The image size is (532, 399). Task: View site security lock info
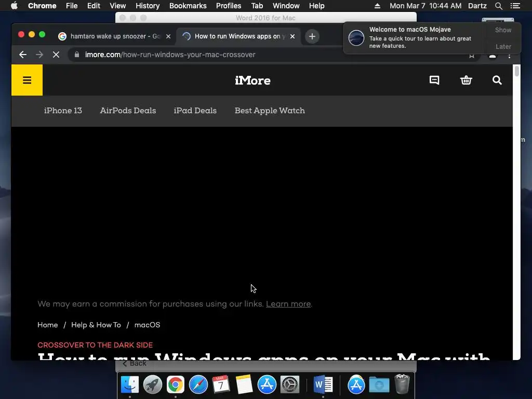click(77, 55)
